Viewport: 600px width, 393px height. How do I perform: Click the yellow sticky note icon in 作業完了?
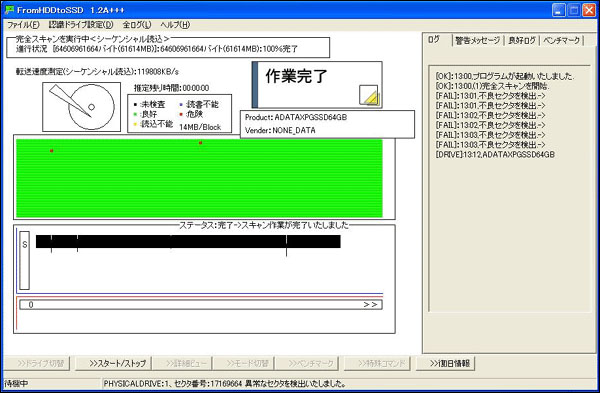pyautogui.click(x=369, y=95)
